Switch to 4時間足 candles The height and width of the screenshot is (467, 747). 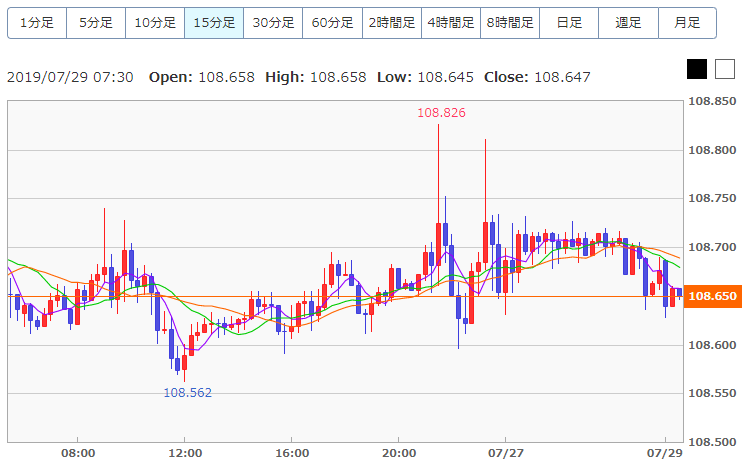click(451, 22)
